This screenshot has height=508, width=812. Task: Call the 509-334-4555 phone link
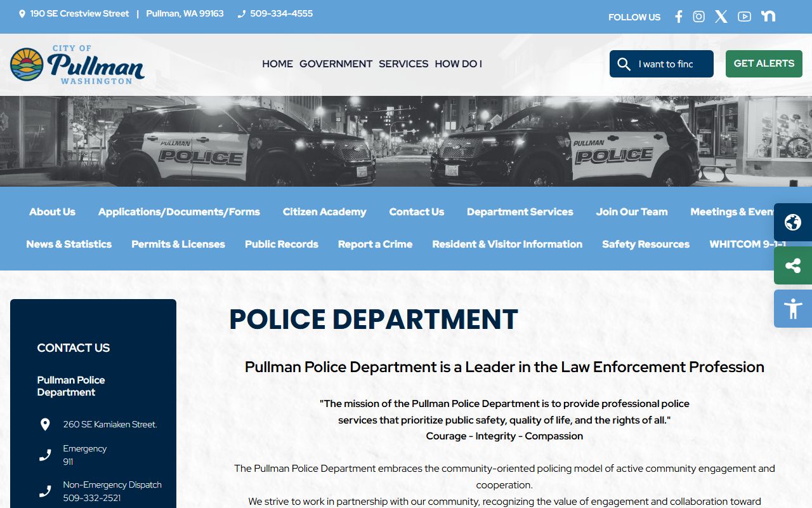tap(281, 13)
